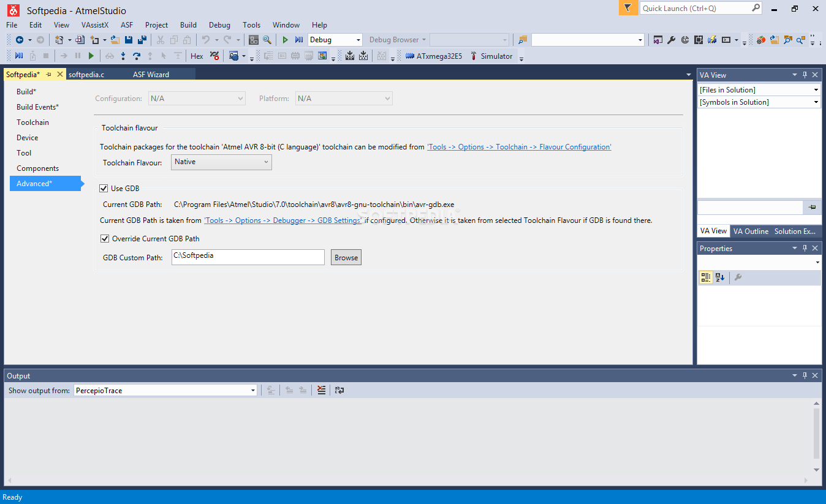
Task: Toggle Hex display button
Action: click(197, 56)
